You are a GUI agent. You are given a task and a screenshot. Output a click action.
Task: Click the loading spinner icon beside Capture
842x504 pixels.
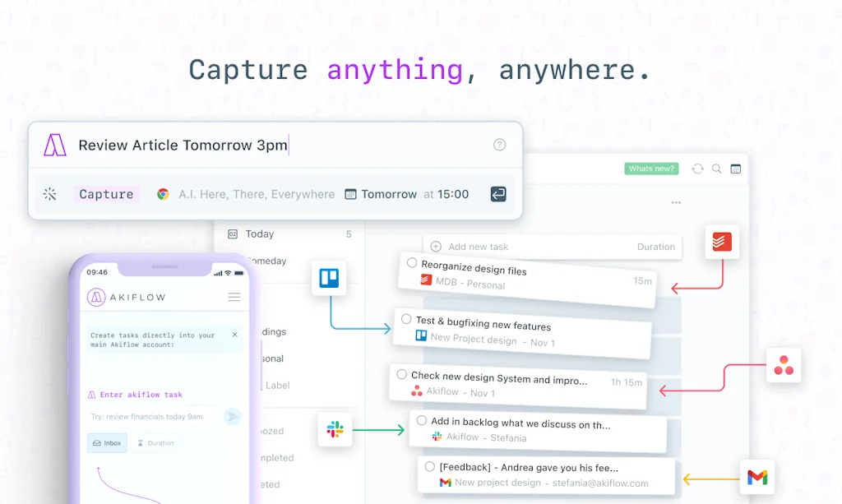tap(50, 194)
